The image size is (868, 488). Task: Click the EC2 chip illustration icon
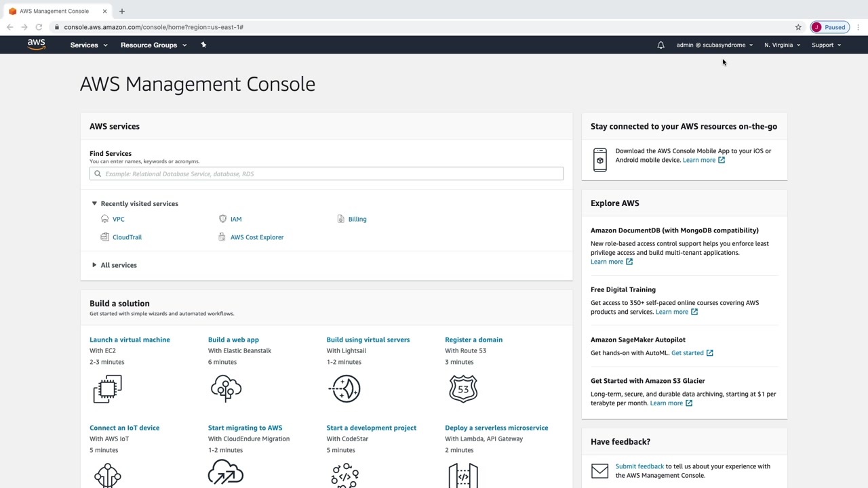point(108,389)
